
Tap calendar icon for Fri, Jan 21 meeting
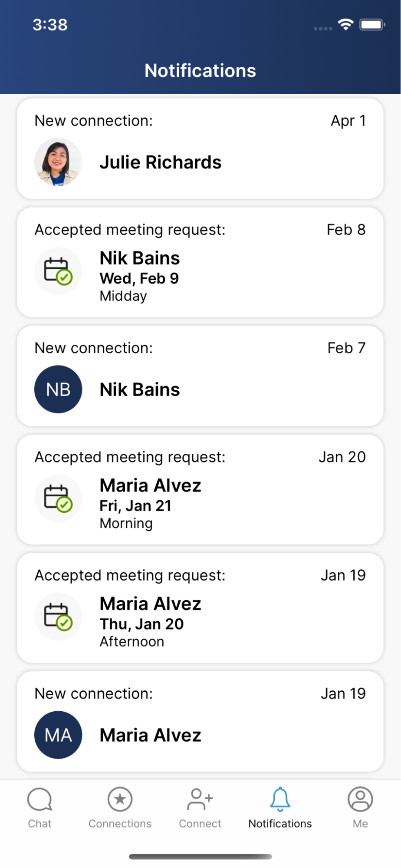pyautogui.click(x=58, y=498)
